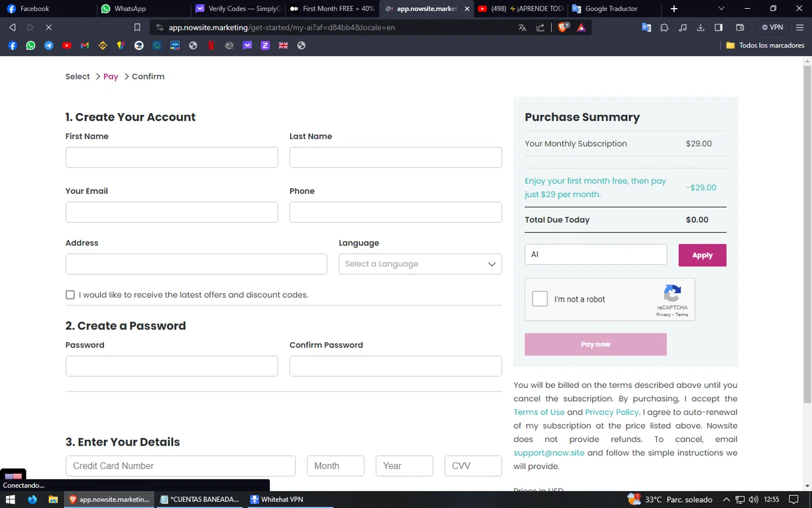This screenshot has width=812, height=508.
Task: Focus the Last Name input field
Action: (396, 157)
